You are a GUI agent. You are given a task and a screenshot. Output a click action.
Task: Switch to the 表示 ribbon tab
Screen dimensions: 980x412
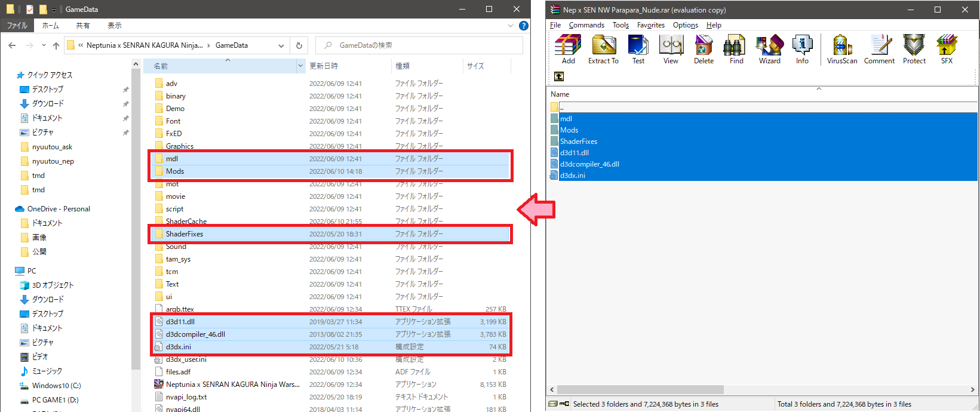tap(115, 26)
